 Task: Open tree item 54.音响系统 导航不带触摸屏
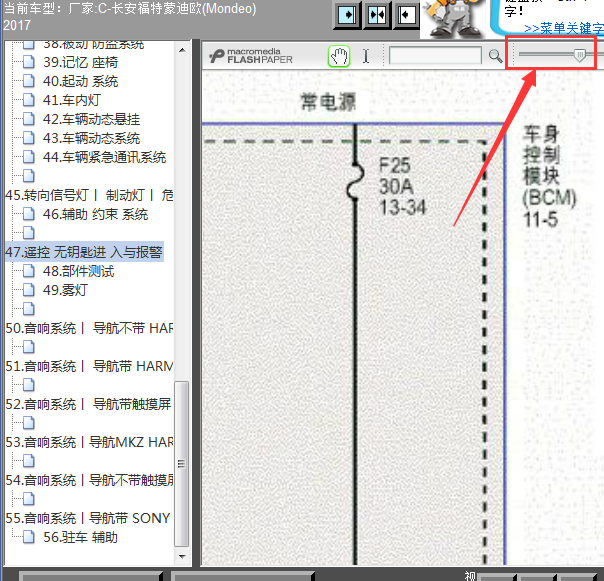(89, 480)
